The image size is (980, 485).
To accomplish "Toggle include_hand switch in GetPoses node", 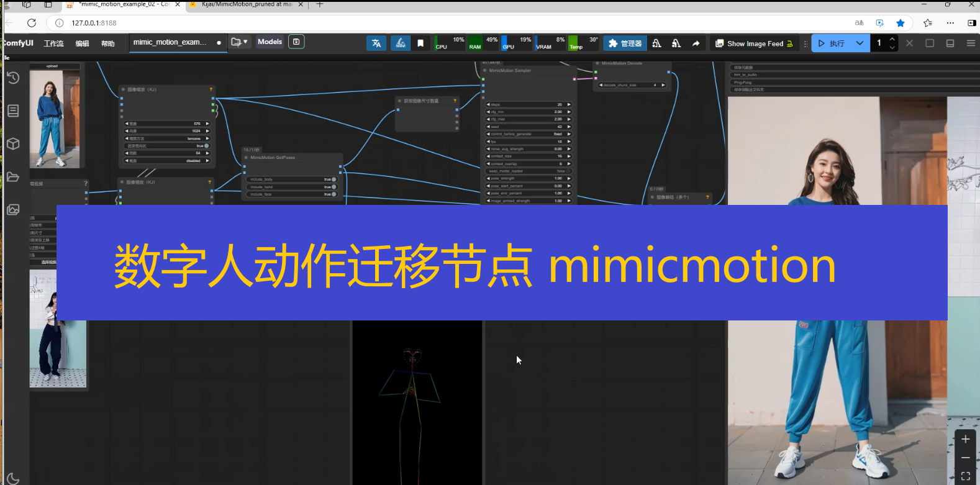I will (x=333, y=187).
